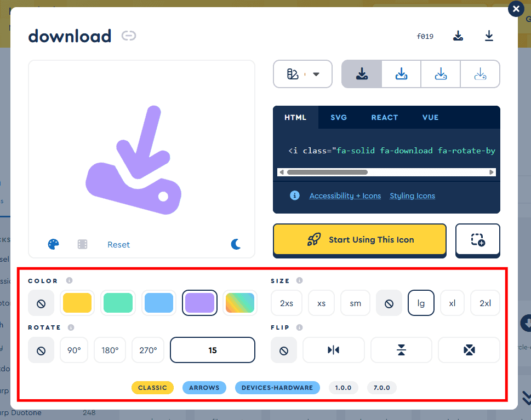Click the custom rotation input field showing 15
The image size is (531, 420).
213,350
